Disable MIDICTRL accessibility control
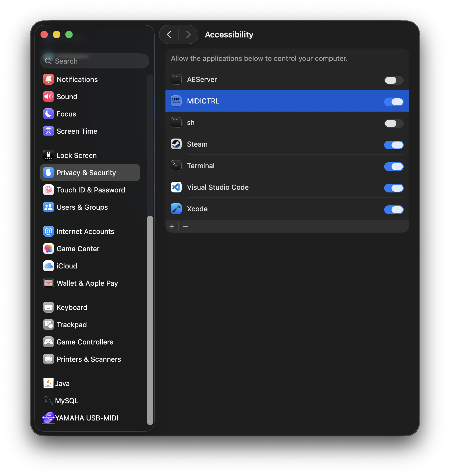The image size is (450, 476). click(x=394, y=102)
